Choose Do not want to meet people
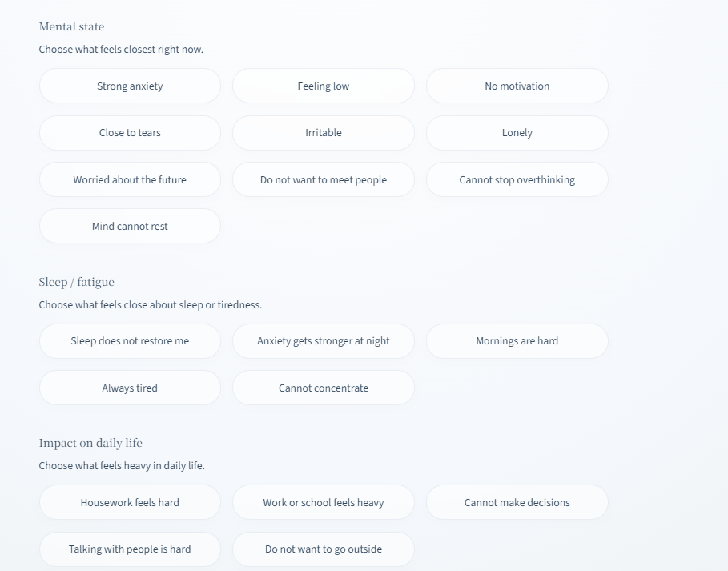728x571 pixels. click(x=324, y=179)
